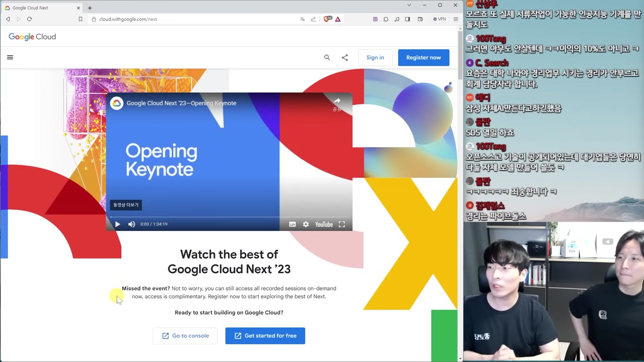Open the Brave Wallet icon
The width and height of the screenshot is (644, 362).
point(420,19)
